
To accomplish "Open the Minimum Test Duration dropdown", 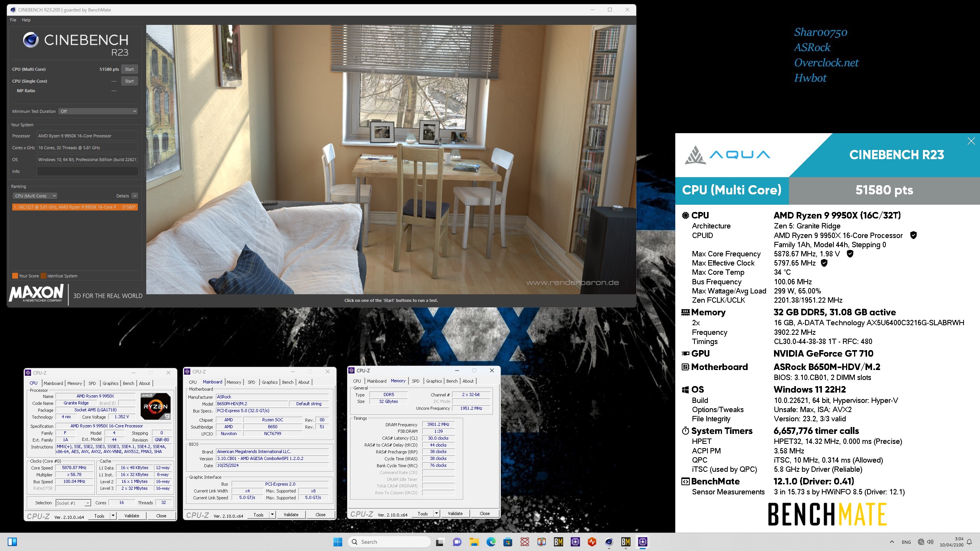I will pyautogui.click(x=98, y=111).
